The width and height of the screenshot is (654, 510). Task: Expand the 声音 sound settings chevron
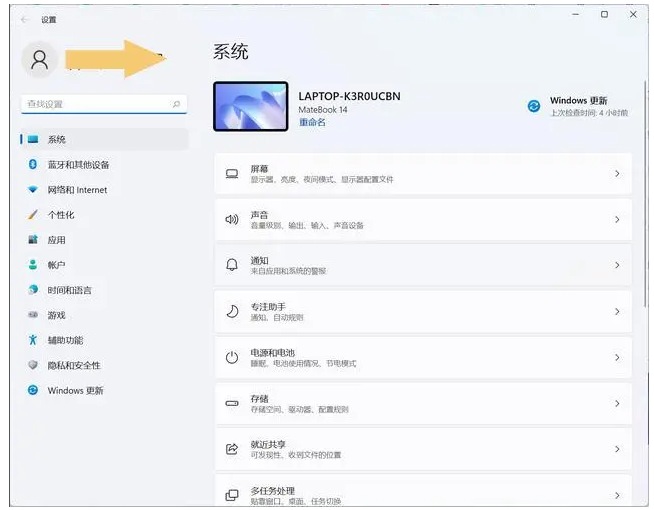click(x=617, y=219)
